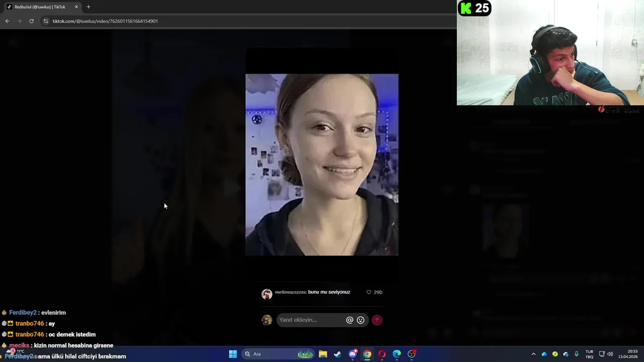Reload the TikTok page
This screenshot has width=644, height=362.
coord(31,21)
